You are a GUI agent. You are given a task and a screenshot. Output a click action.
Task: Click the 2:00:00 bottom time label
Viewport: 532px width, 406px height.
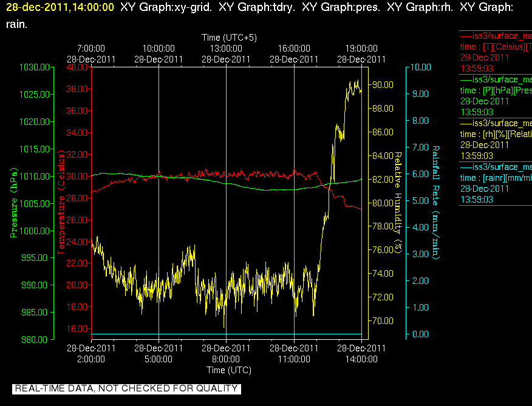click(91, 359)
